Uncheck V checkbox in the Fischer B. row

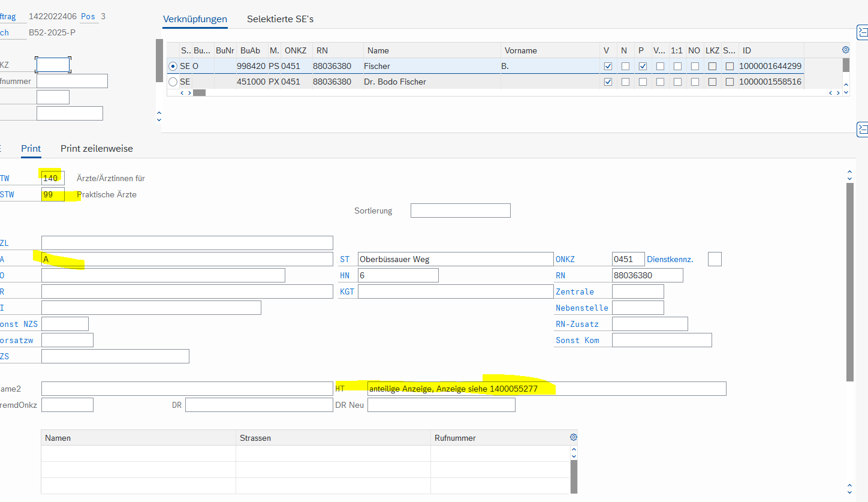pyautogui.click(x=608, y=66)
